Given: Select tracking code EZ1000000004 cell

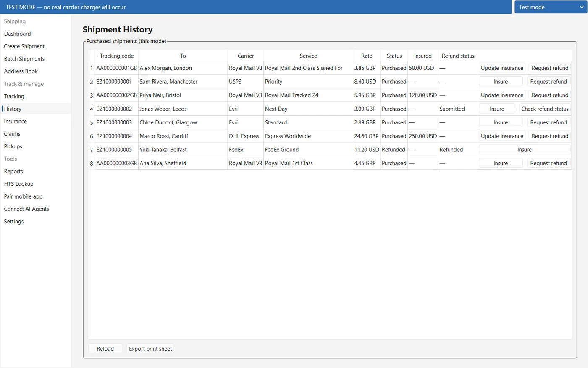Looking at the screenshot, I should point(117,136).
